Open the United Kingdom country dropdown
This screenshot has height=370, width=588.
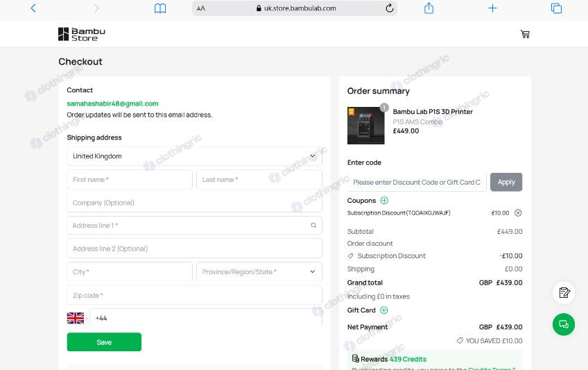(194, 156)
